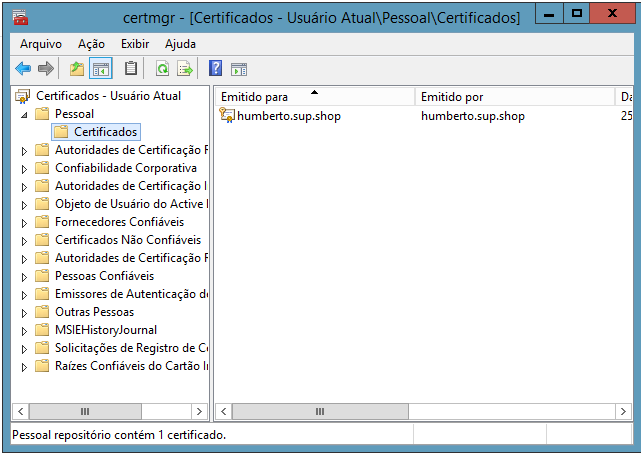Sort by Emitido para column header
641x454 pixels.
coord(314,97)
